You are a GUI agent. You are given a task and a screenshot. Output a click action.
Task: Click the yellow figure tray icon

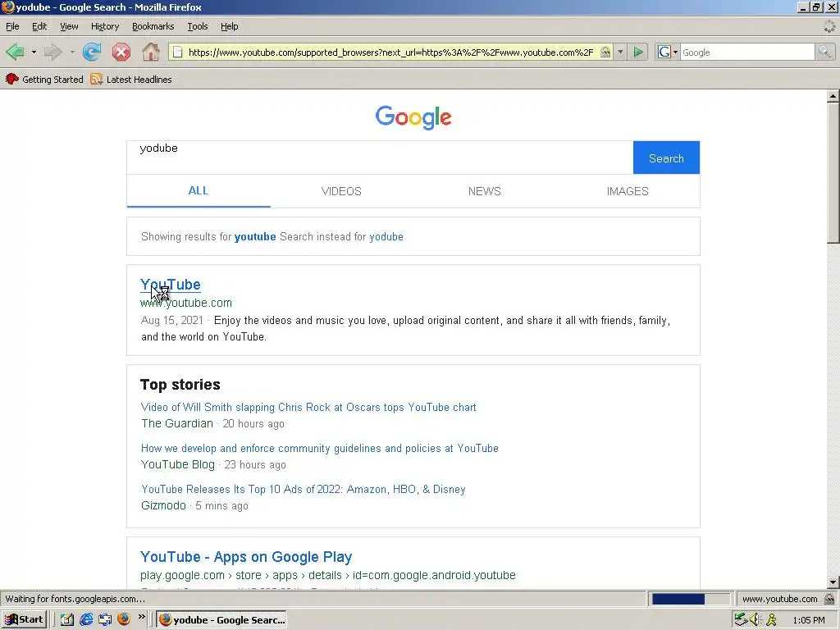[771, 620]
